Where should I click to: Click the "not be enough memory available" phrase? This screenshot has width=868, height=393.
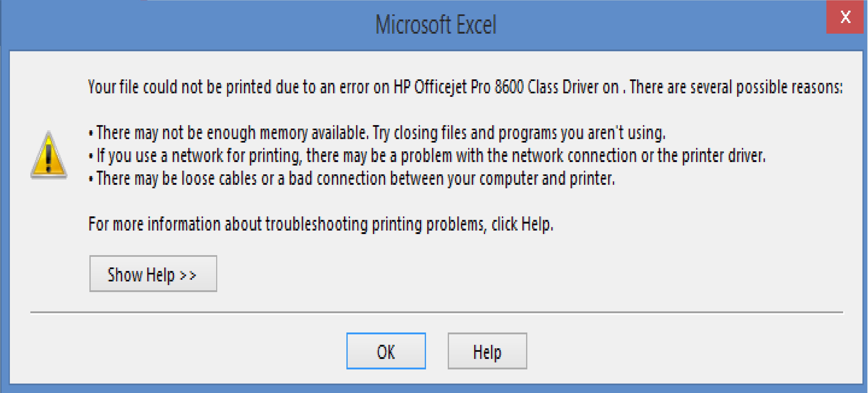pyautogui.click(x=263, y=133)
